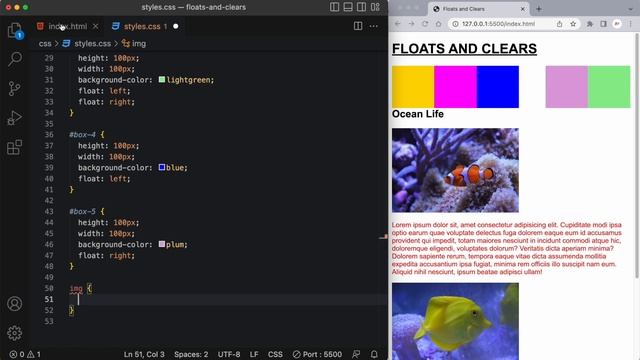The image size is (640, 360).
Task: Change end of line sequence LF
Action: coord(254,354)
